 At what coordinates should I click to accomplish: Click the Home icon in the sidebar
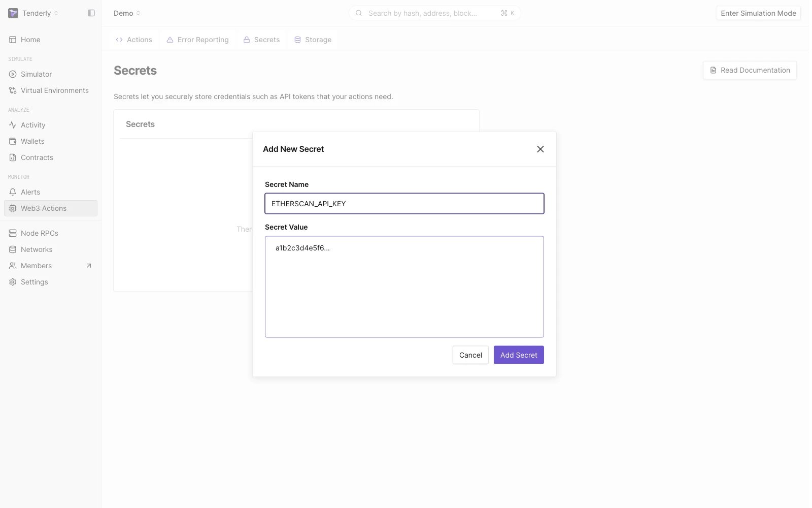[13, 40]
